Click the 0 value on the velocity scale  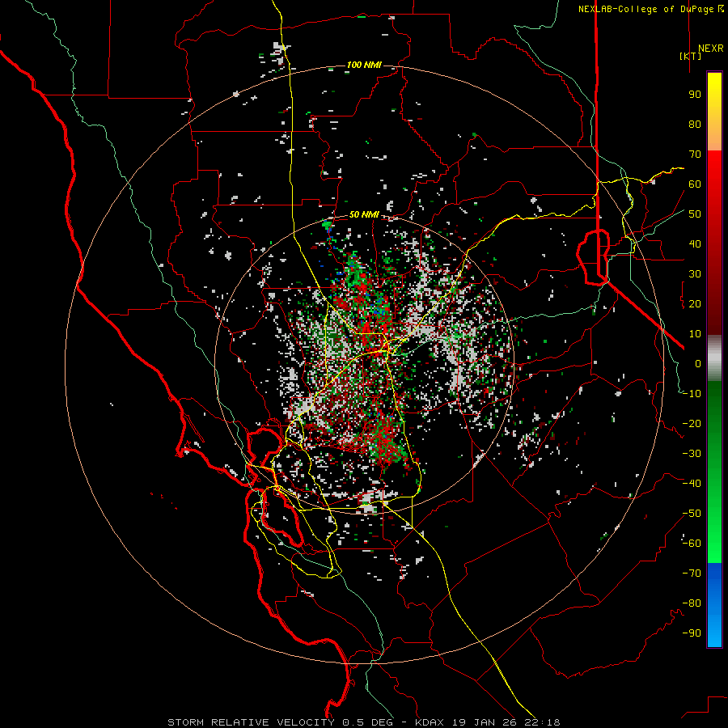(x=698, y=363)
